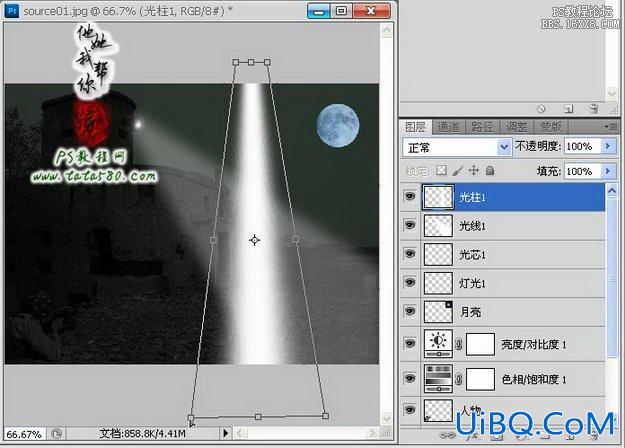
Task: Toggle lock transparent pixels icon
Action: coord(441,171)
